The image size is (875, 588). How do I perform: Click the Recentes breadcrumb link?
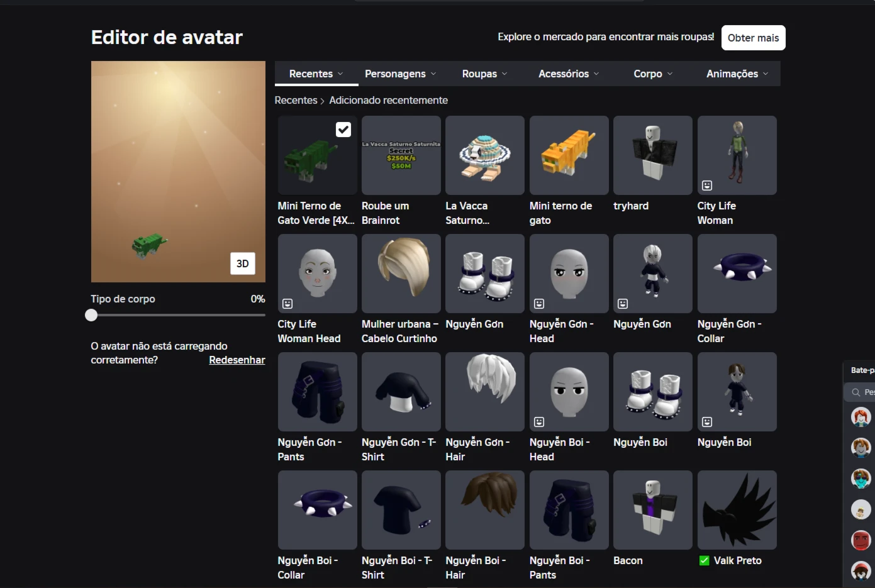pos(296,100)
